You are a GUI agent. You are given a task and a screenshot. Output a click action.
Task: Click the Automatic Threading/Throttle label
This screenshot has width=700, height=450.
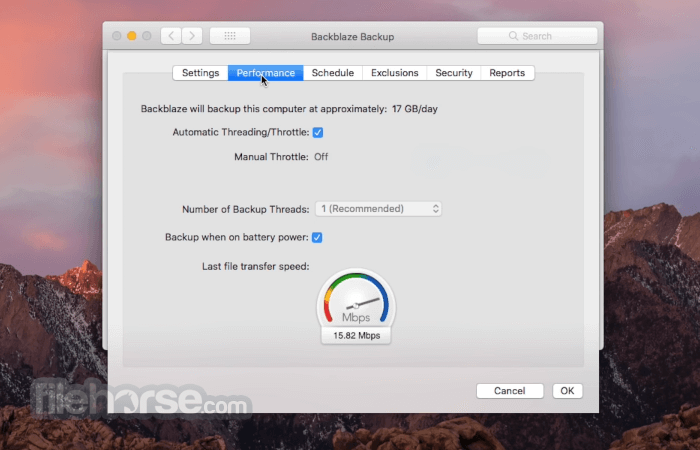(241, 133)
